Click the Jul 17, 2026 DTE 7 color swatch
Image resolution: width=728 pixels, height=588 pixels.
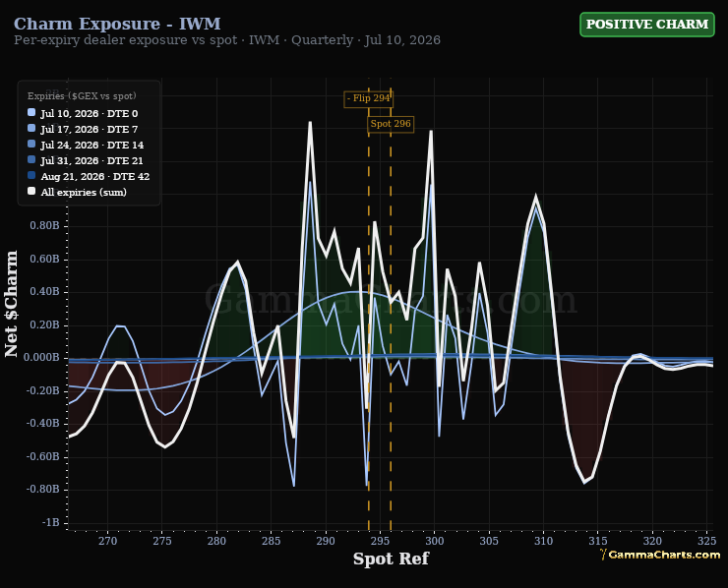tap(31, 128)
